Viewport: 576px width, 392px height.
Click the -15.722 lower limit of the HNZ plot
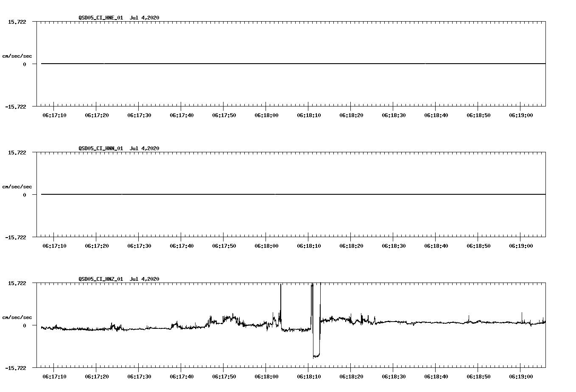pos(16,368)
